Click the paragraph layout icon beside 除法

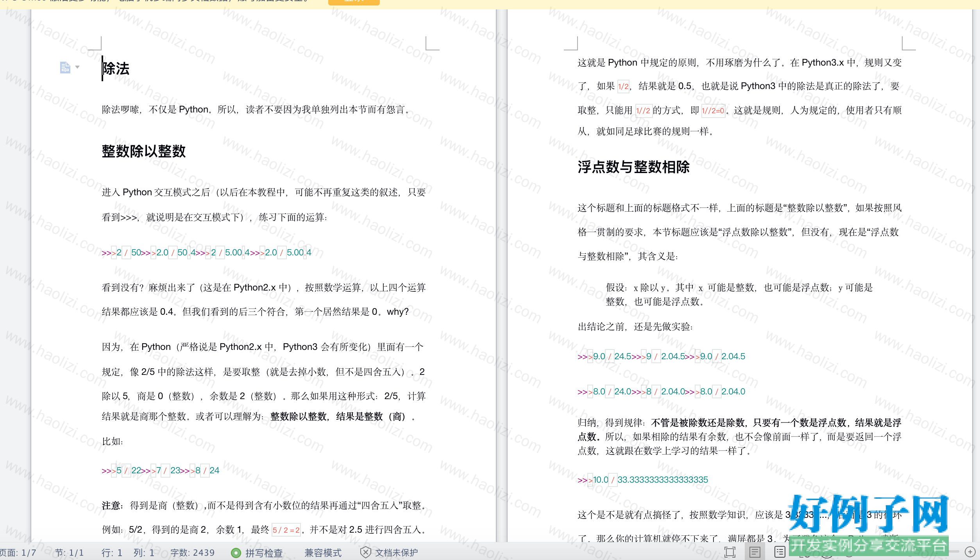65,68
